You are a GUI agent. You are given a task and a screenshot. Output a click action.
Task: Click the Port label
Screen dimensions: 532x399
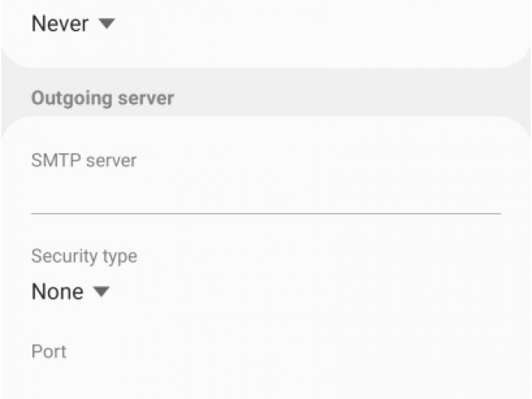pos(49,352)
